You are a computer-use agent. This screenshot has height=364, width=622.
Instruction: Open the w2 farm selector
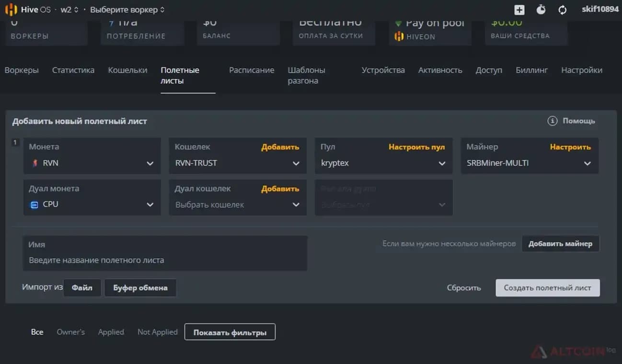[x=69, y=10]
